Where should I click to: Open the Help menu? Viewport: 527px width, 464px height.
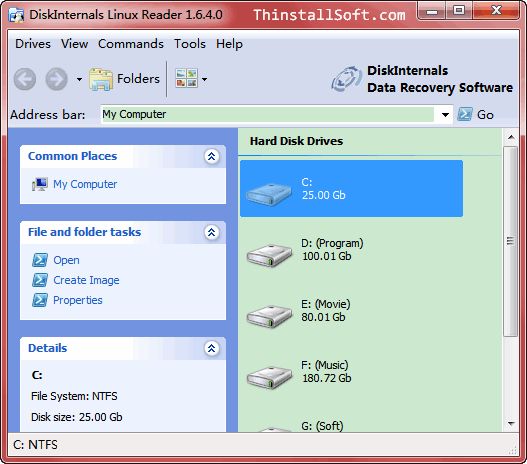229,44
